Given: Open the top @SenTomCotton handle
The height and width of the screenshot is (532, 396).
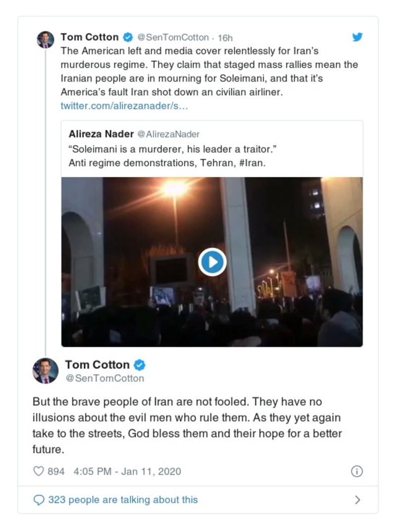Looking at the screenshot, I should point(172,38).
